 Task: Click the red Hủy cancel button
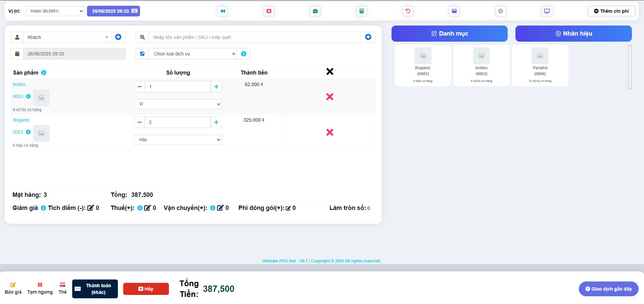click(146, 289)
